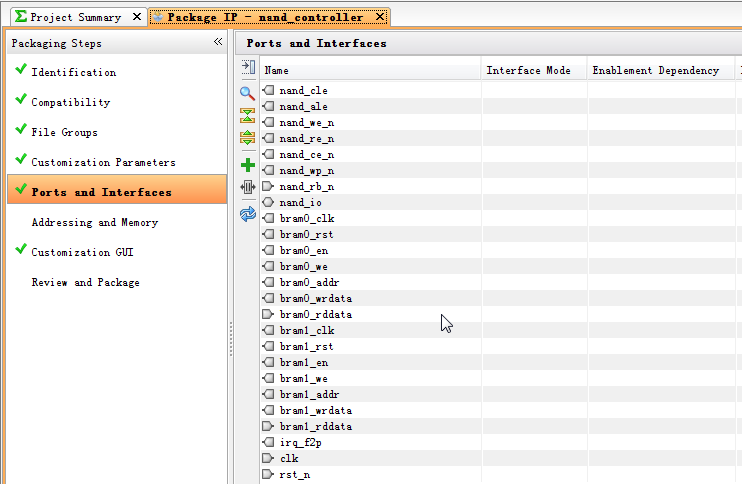Click the panel splitter handle between panes
The image size is (742, 484).
click(231, 339)
